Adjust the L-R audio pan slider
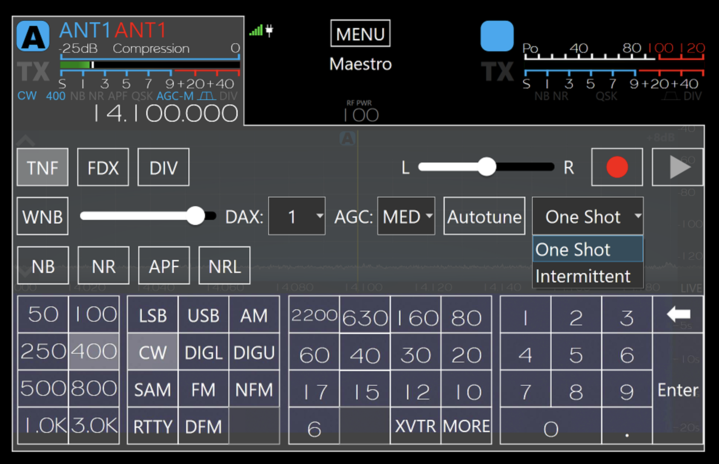719x464 pixels. 486,167
